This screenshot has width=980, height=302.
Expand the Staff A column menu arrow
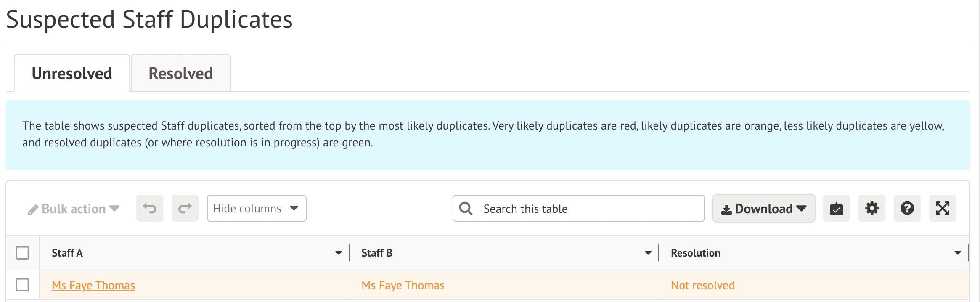(x=339, y=253)
